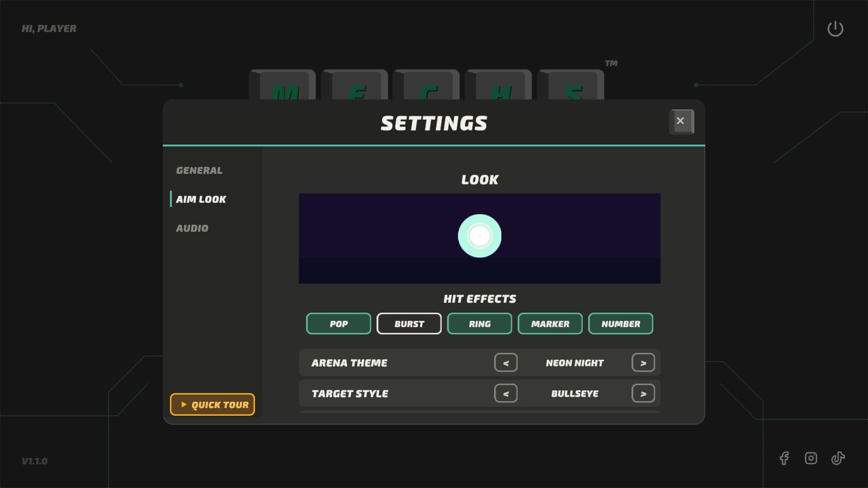Screen dimensions: 868x488
Task: Open the TikTok social link
Action: click(838, 458)
